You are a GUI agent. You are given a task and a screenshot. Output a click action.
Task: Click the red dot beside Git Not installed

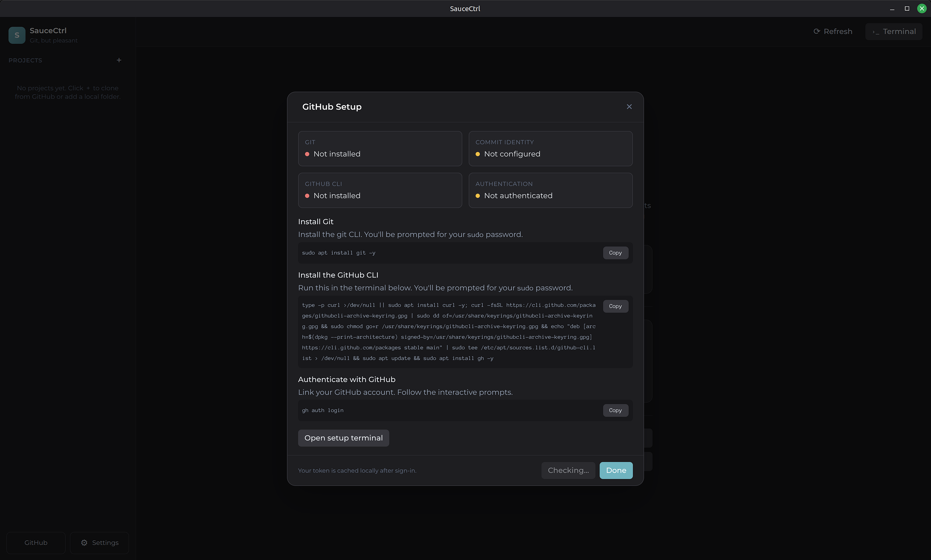coord(307,154)
